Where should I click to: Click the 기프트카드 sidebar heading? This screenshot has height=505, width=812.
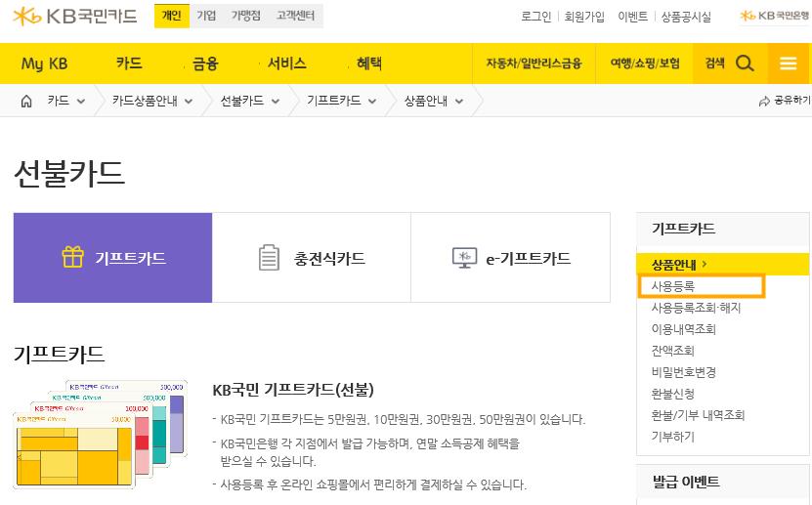click(684, 229)
